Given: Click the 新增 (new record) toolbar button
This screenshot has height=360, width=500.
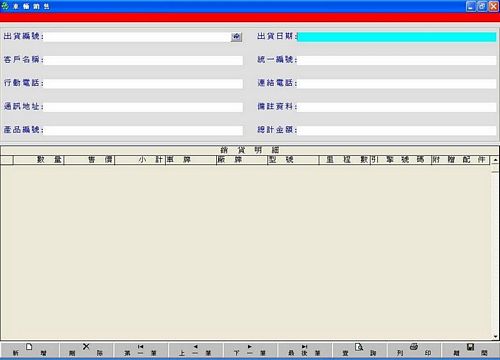Looking at the screenshot, I should click(29, 350).
